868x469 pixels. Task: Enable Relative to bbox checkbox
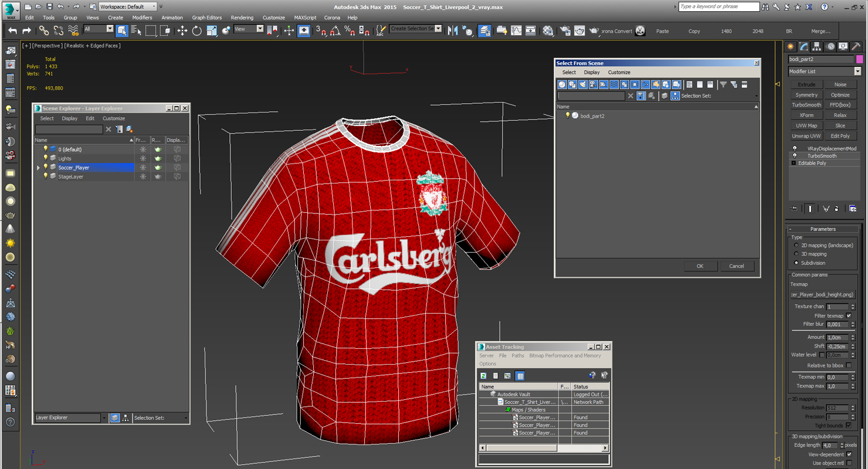pyautogui.click(x=849, y=365)
